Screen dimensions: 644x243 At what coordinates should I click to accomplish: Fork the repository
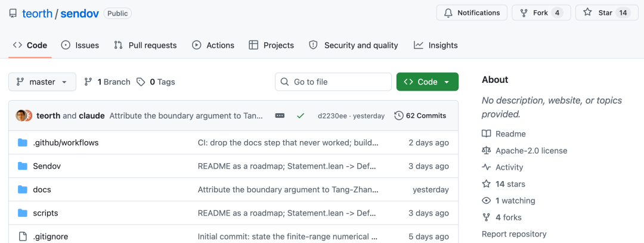[x=541, y=13]
